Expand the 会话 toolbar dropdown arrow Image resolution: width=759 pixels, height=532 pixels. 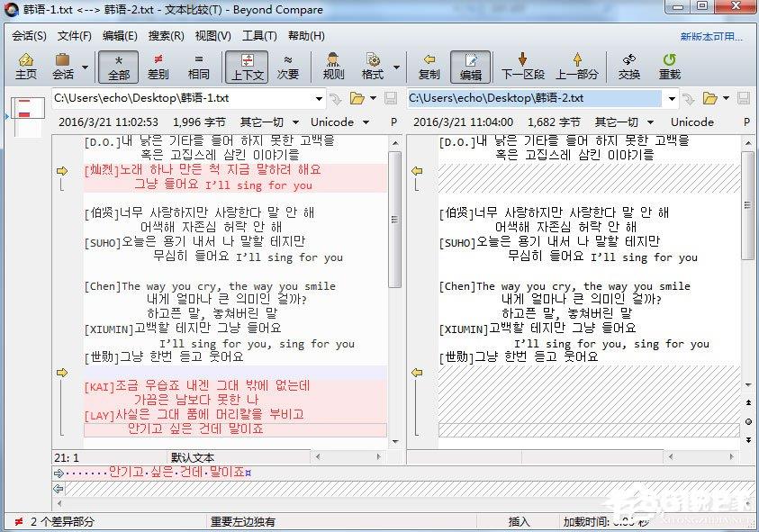pyautogui.click(x=85, y=67)
